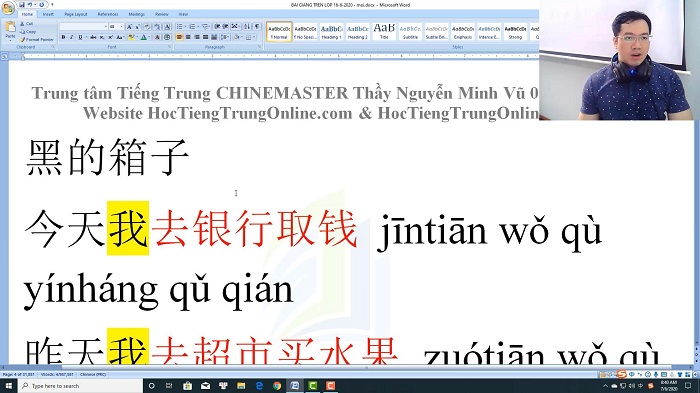Screen dimensions: 700x393
Task: Redo the last action
Action: click(42, 5)
